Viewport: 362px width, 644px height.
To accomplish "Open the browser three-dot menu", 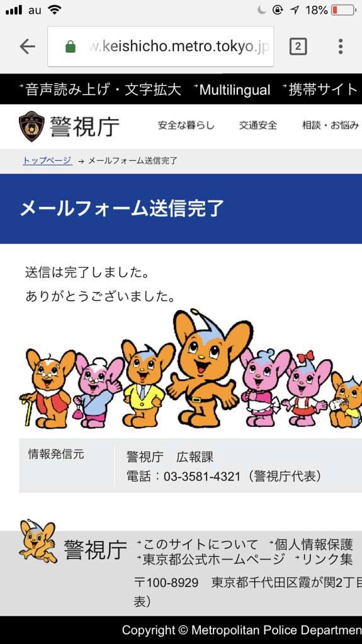I will click(x=340, y=47).
